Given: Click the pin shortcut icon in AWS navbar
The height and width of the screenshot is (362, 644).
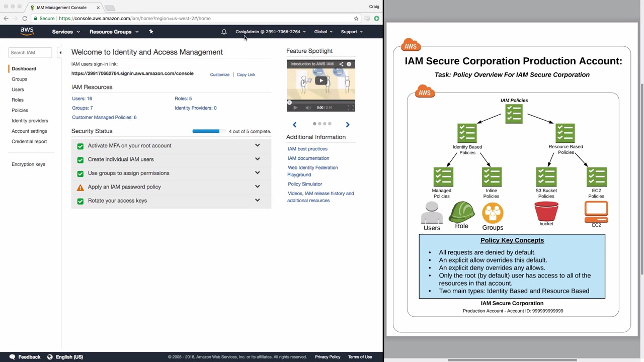Looking at the screenshot, I should pos(151,32).
